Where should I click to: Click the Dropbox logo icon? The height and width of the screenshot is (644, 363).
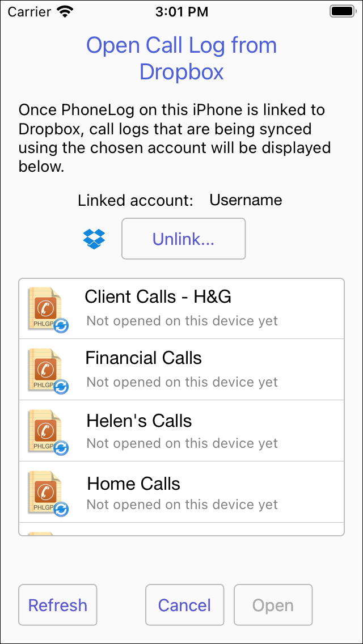coord(94,239)
